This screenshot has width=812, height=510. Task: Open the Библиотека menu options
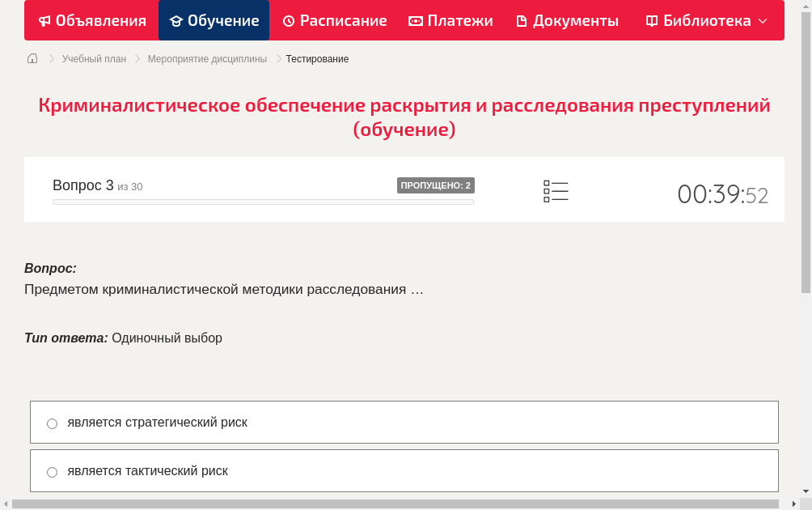coord(704,20)
